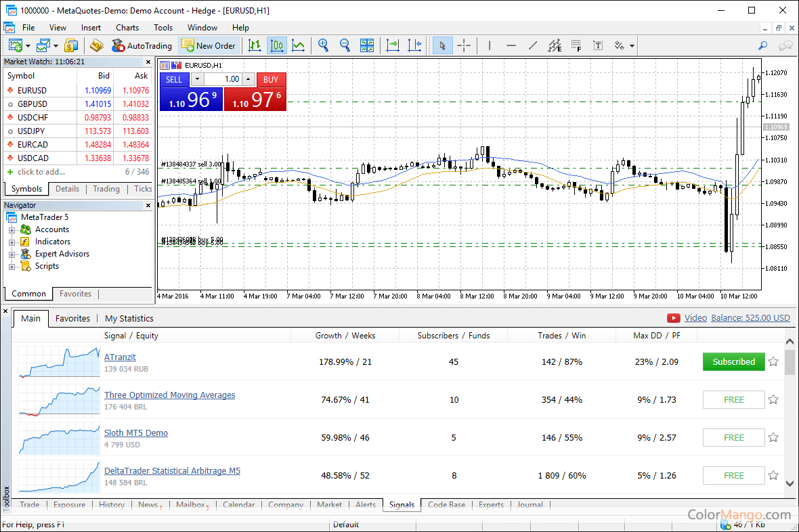Open the Three Optimized Moving Averages signal
799x532 pixels.
169,395
